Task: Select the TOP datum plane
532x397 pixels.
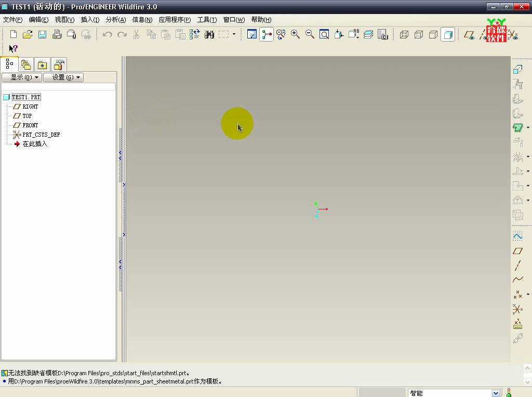Action: click(27, 116)
